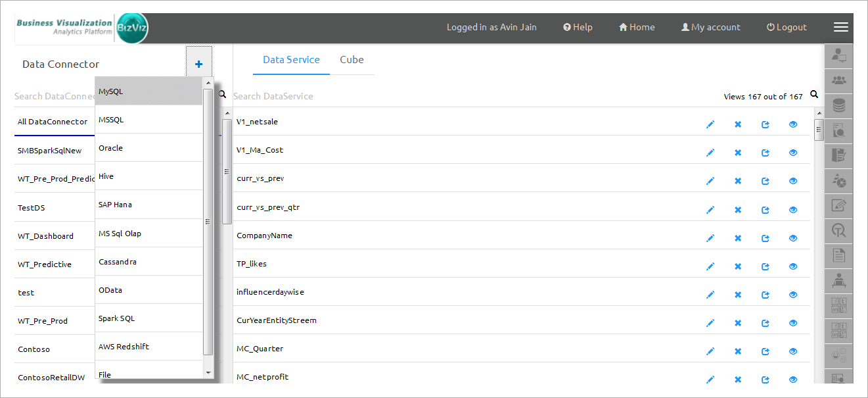Viewport: 868px width, 398px height.
Task: Click Logout
Action: (787, 27)
